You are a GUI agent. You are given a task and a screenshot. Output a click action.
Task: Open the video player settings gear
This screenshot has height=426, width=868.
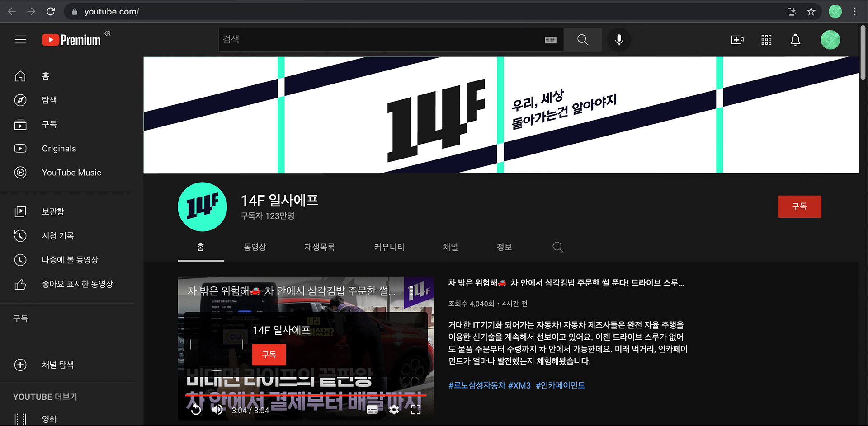click(x=394, y=410)
